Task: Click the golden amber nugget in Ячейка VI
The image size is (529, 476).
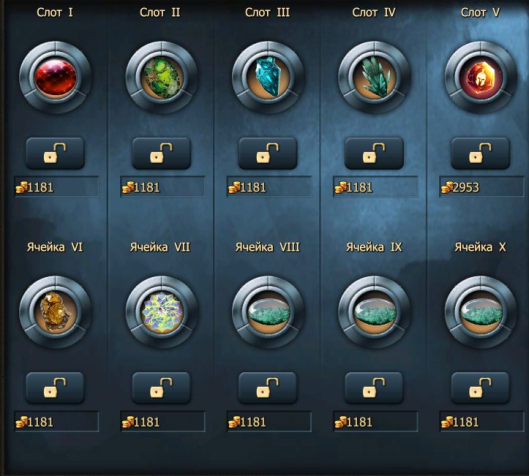Action: (55, 312)
